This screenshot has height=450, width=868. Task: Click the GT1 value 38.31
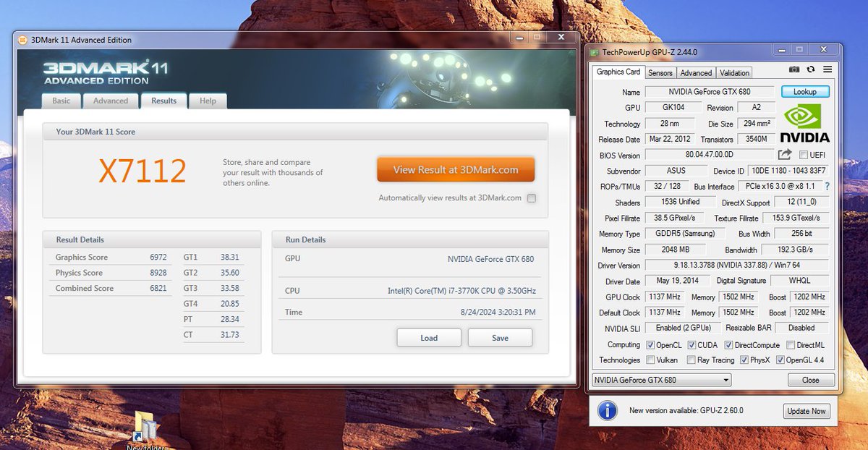tap(229, 257)
